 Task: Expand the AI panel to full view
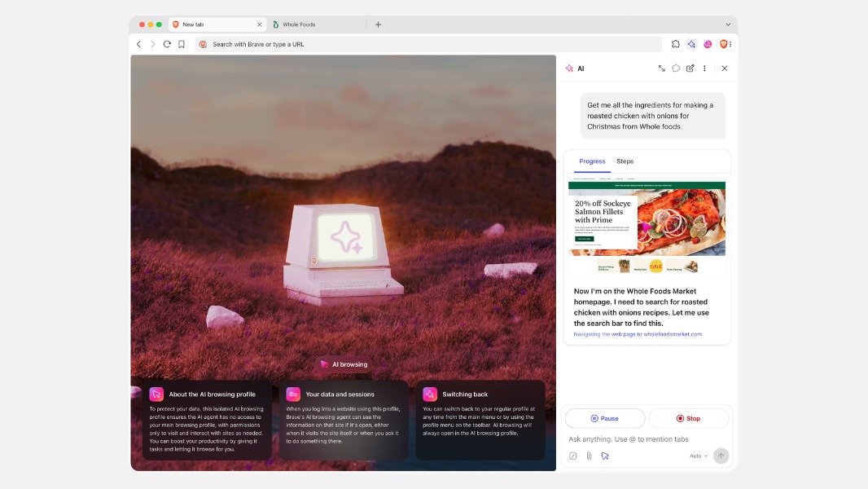pyautogui.click(x=662, y=68)
